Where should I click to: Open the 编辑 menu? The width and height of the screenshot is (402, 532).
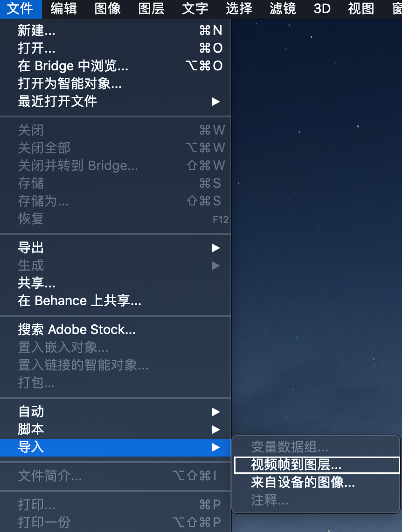pyautogui.click(x=64, y=9)
